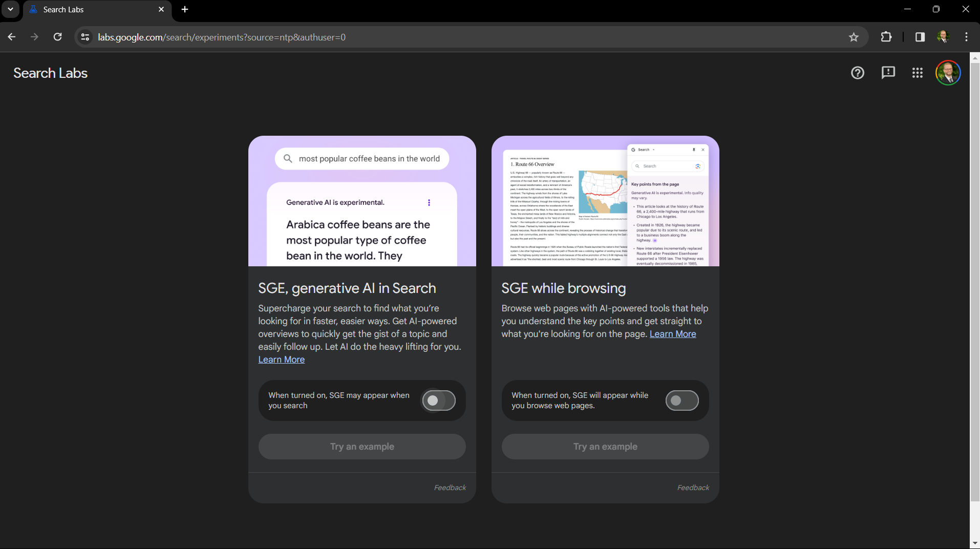Screen dimensions: 980x549
Task: Open the Help question mark icon
Action: coord(858,73)
